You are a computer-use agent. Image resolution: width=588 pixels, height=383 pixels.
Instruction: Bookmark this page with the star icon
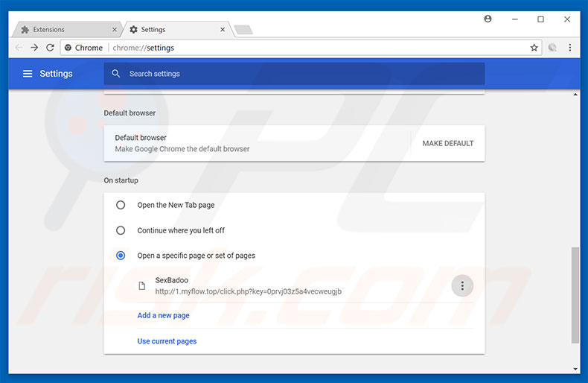534,48
